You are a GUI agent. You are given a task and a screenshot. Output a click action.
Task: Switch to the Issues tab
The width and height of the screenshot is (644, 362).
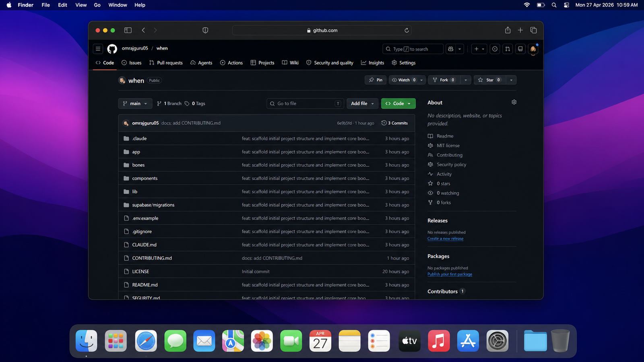pos(132,63)
